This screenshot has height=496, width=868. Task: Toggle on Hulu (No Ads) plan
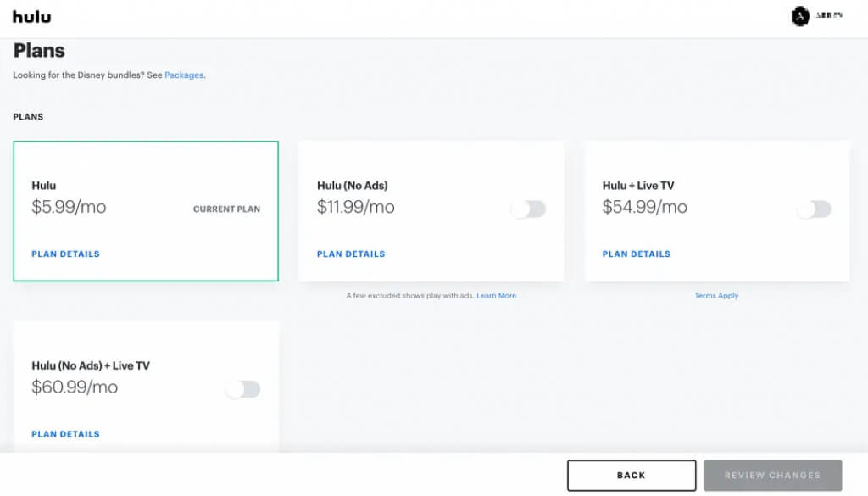[529, 209]
